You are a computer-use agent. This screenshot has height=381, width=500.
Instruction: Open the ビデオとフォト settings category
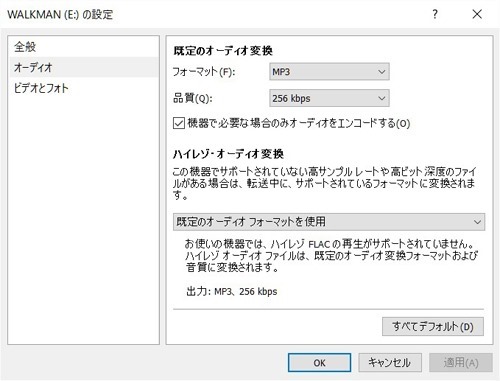click(x=83, y=88)
